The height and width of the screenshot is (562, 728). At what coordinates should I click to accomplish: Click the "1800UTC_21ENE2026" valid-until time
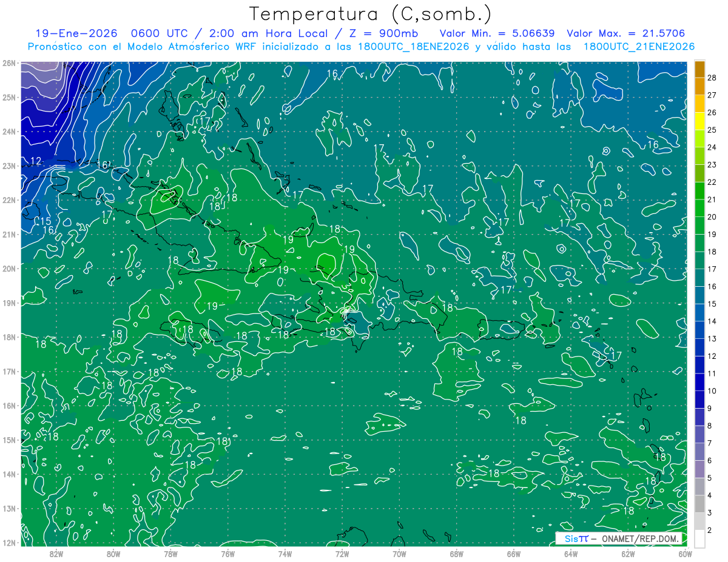click(x=639, y=47)
